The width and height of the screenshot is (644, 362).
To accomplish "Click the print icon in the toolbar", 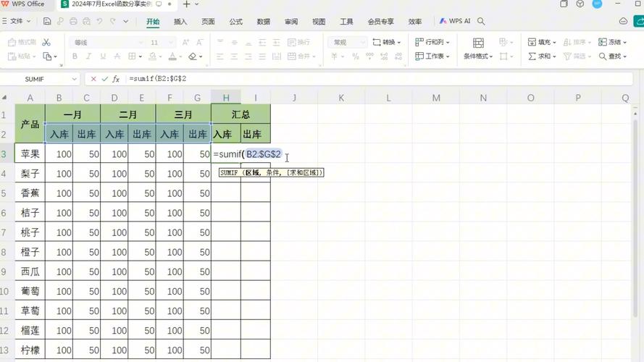I will coord(73,21).
